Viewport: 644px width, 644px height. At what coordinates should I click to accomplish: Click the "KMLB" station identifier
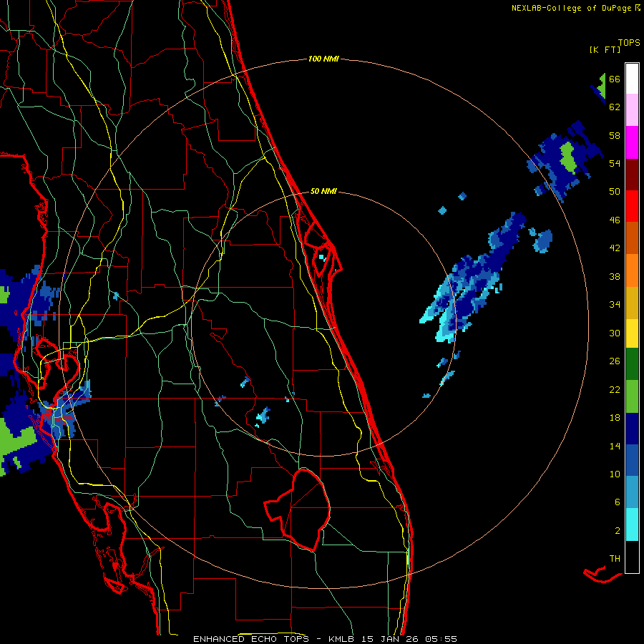point(343,639)
